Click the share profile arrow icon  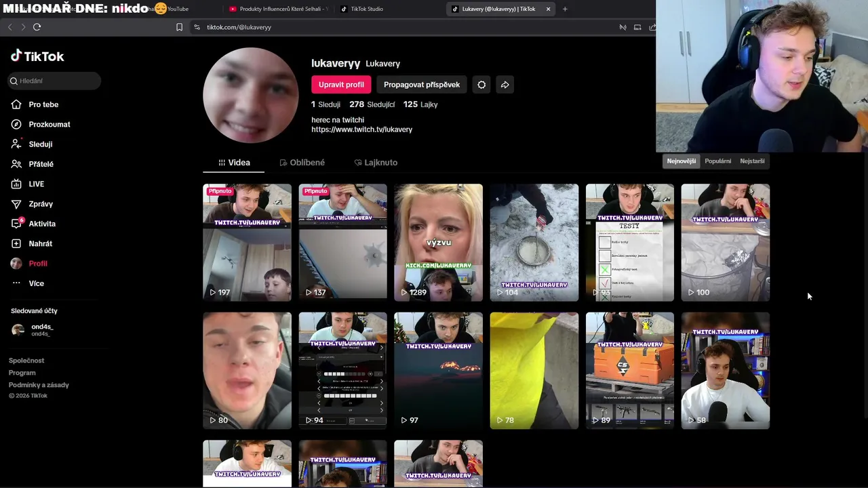pyautogui.click(x=505, y=85)
